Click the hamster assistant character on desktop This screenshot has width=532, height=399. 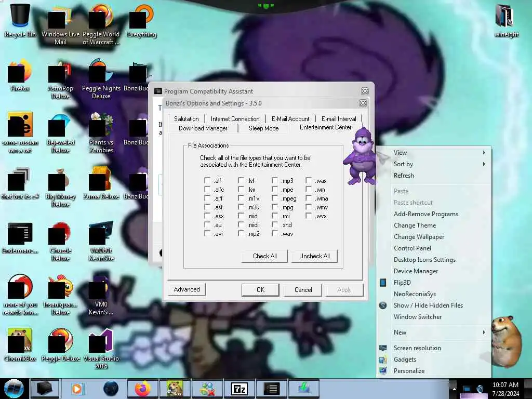(x=506, y=341)
